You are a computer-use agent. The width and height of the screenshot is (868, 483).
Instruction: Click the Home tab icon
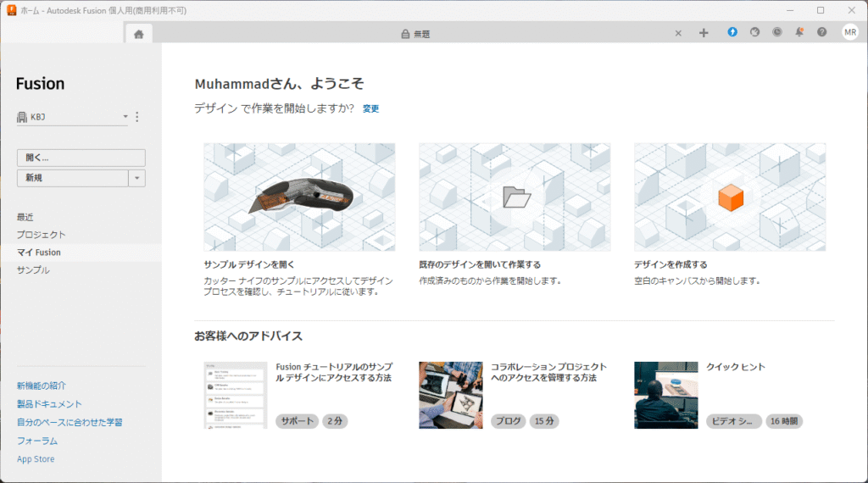138,33
